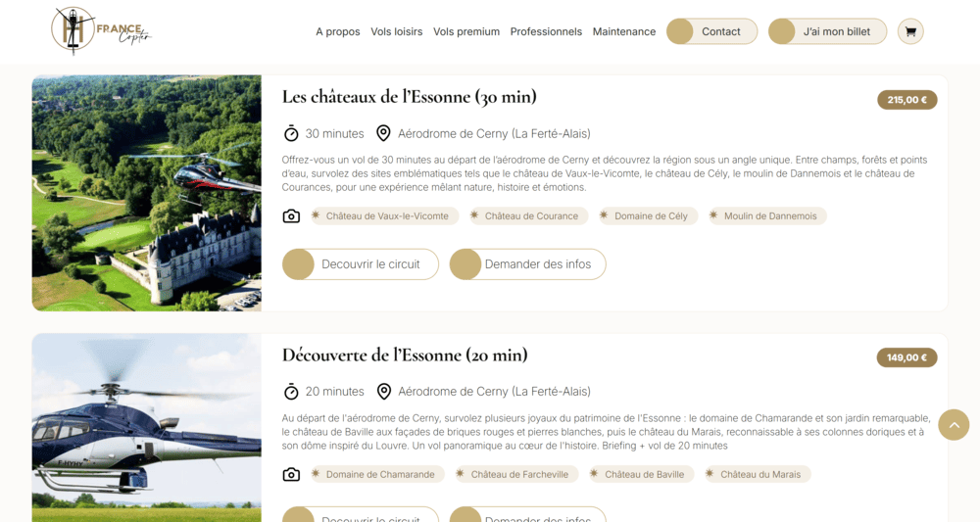Open the blue helicopter photo thumbnail
The image size is (980, 522).
pyautogui.click(x=147, y=428)
